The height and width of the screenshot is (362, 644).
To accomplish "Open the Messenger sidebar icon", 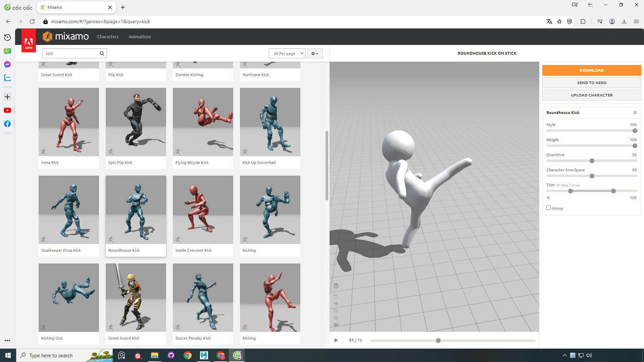I will (x=7, y=64).
